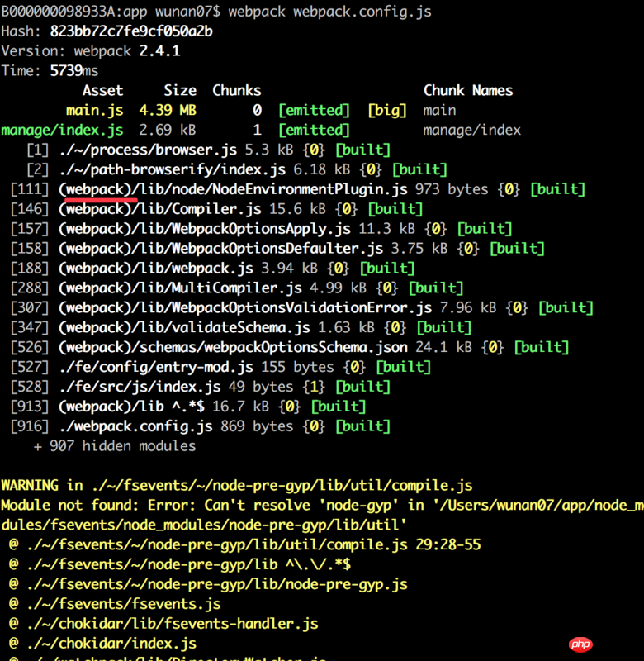The image size is (644, 661).
Task: Click the Chunk Names column header
Action: coord(468,90)
